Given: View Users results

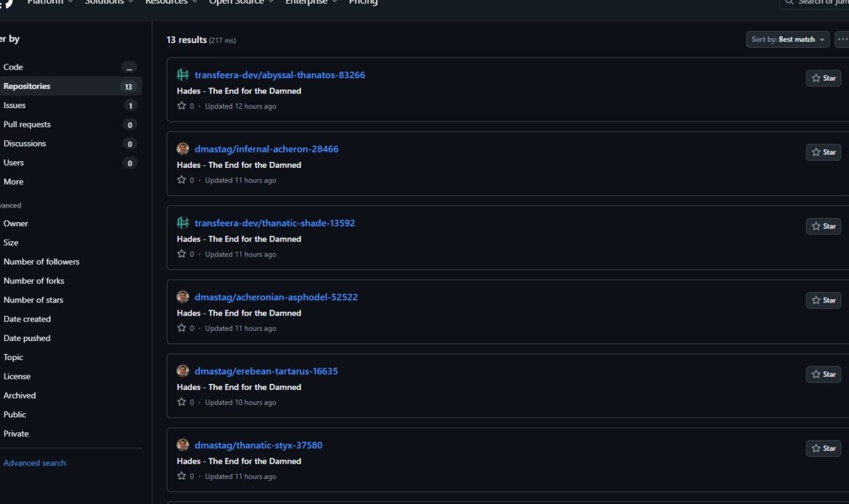Looking at the screenshot, I should [69, 162].
